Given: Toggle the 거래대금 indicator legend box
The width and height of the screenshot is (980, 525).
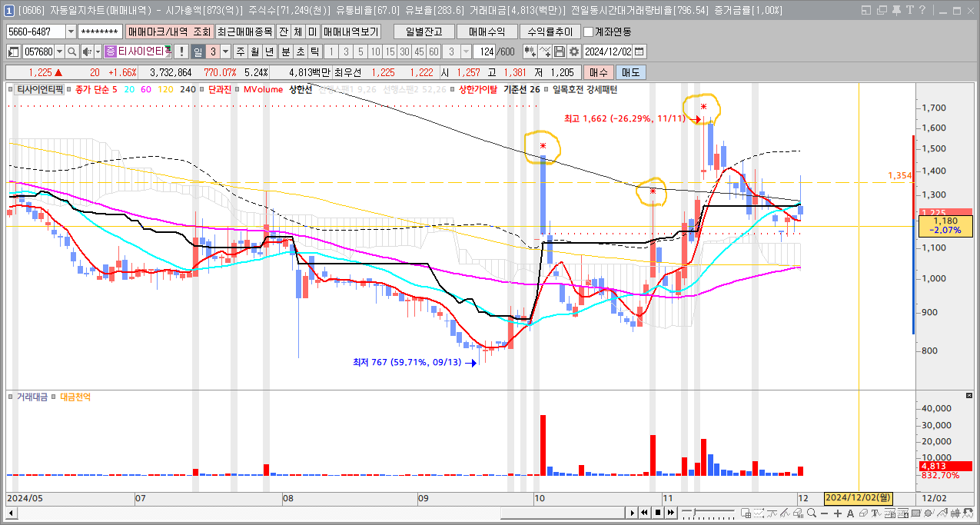Looking at the screenshot, I should coord(12,397).
